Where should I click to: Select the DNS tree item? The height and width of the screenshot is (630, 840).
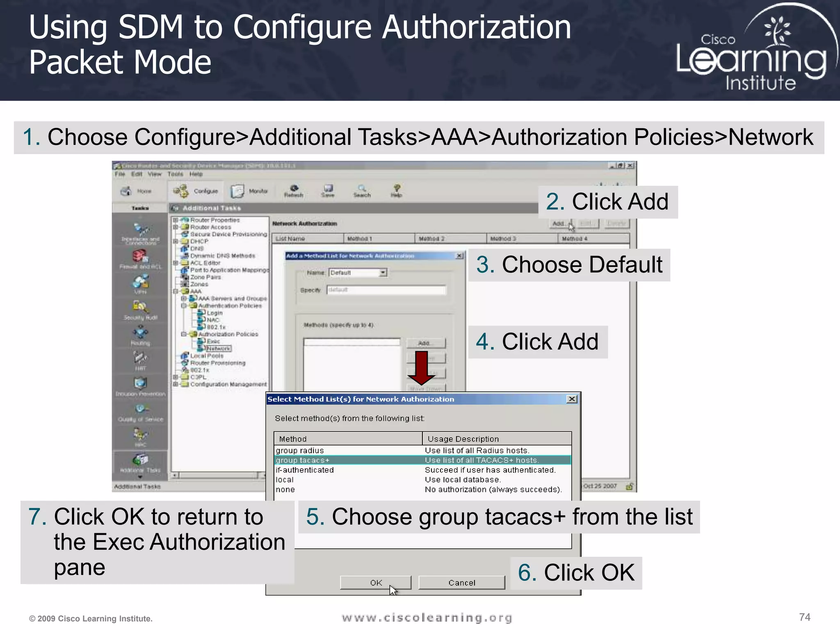tap(197, 249)
